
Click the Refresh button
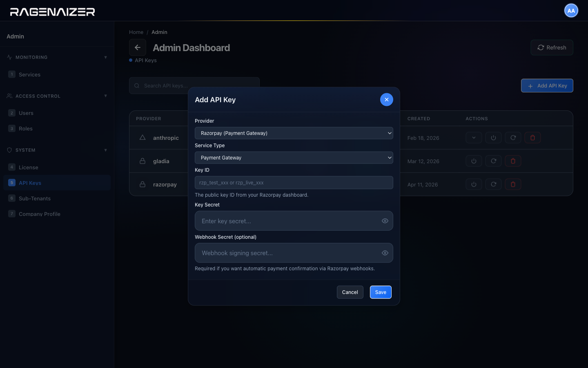coord(552,47)
